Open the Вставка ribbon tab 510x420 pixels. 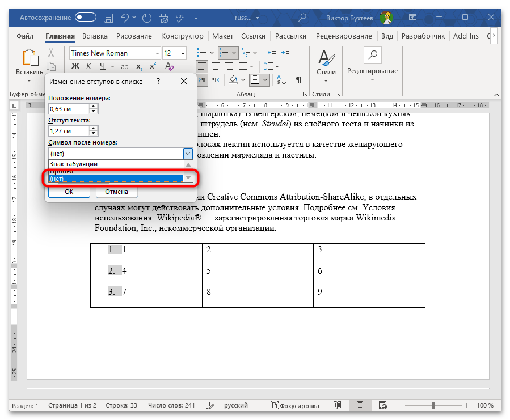coord(95,36)
